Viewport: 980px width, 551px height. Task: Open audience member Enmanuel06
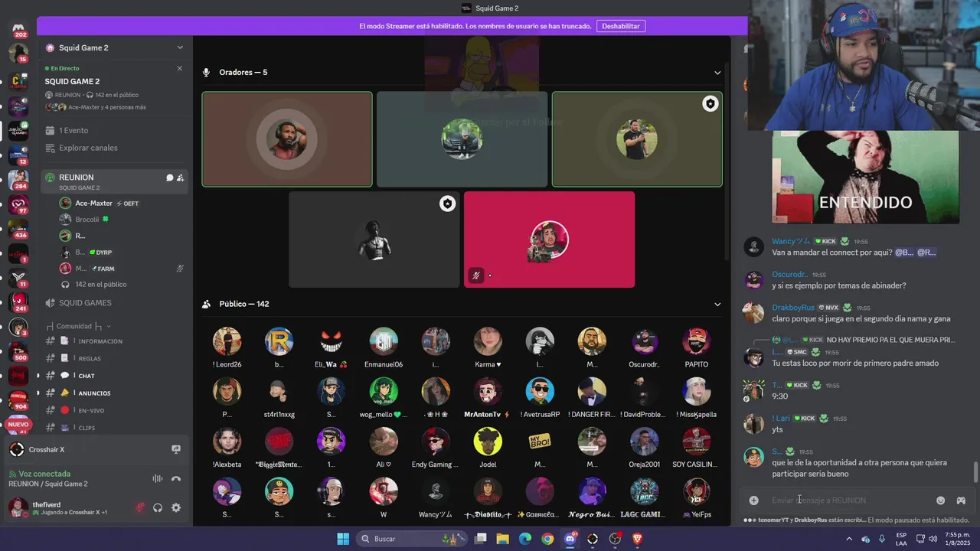tap(384, 348)
